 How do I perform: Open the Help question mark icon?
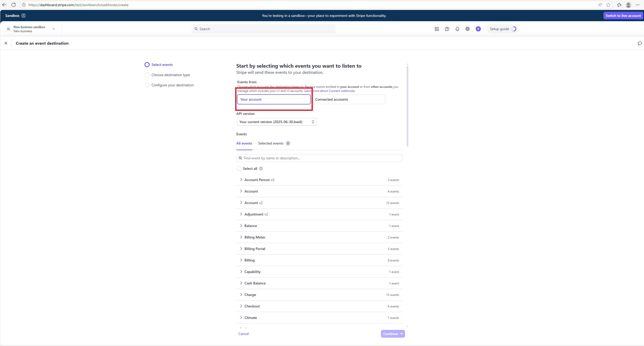click(x=447, y=29)
